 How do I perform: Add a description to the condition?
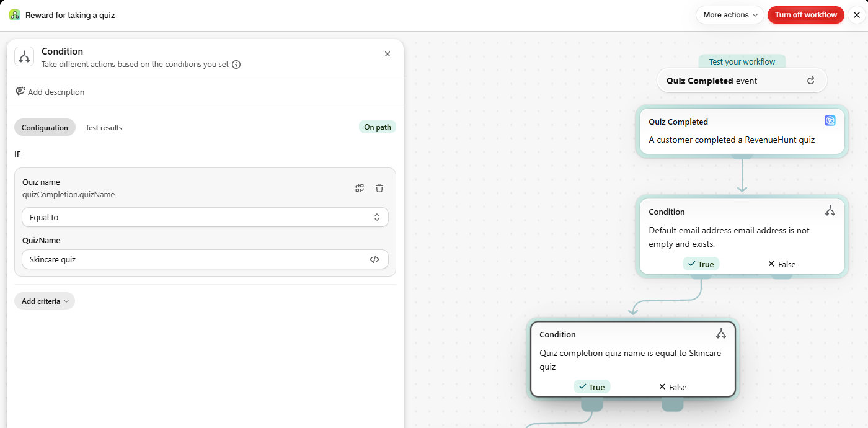pyautogui.click(x=50, y=92)
